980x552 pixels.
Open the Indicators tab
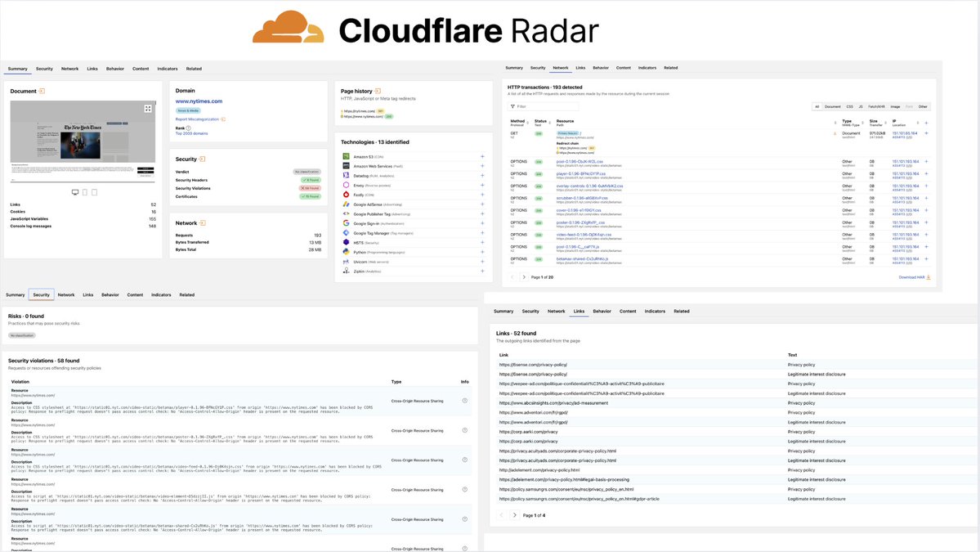coord(167,69)
